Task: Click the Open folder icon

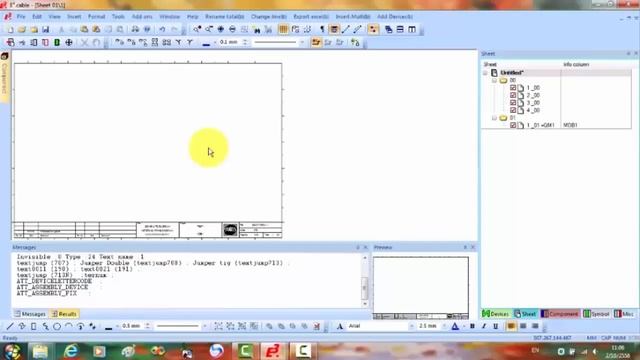Action: (22, 29)
